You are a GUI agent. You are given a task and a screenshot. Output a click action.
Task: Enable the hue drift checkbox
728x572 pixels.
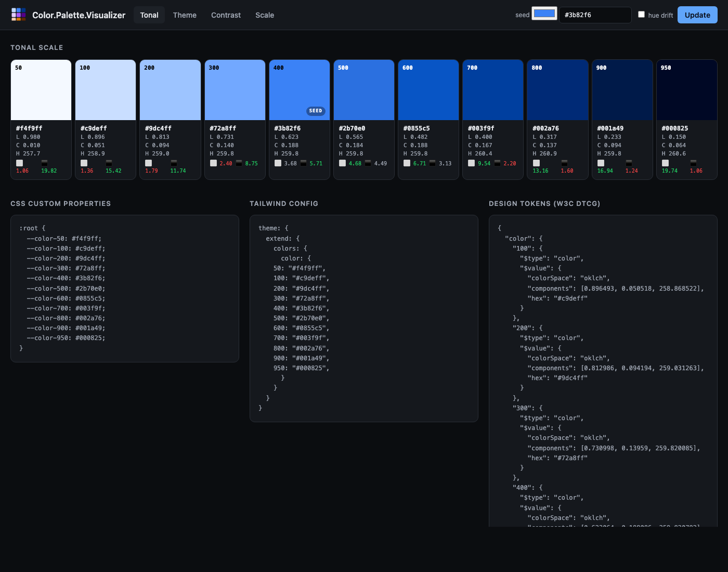pyautogui.click(x=641, y=15)
